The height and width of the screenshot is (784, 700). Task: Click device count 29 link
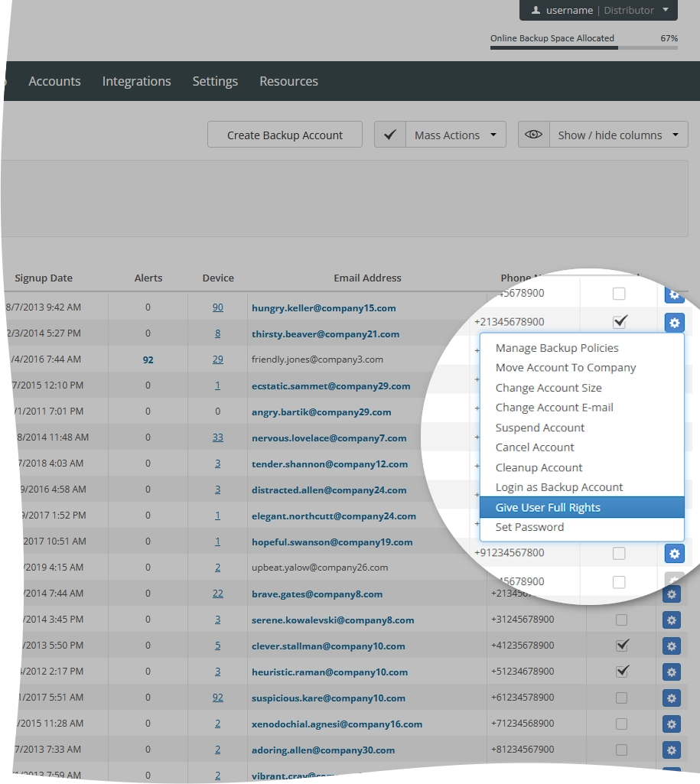click(x=218, y=359)
